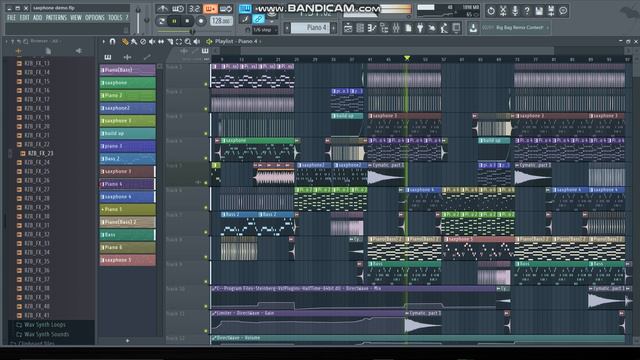Toggle wait-for-input-to-start-playing icon
640x360 pixels.
[x=178, y=9]
